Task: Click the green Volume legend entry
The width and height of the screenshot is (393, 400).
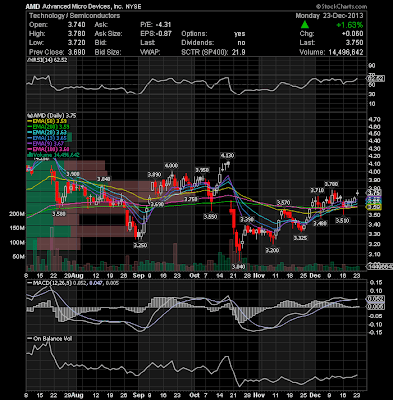Action: coord(53,155)
